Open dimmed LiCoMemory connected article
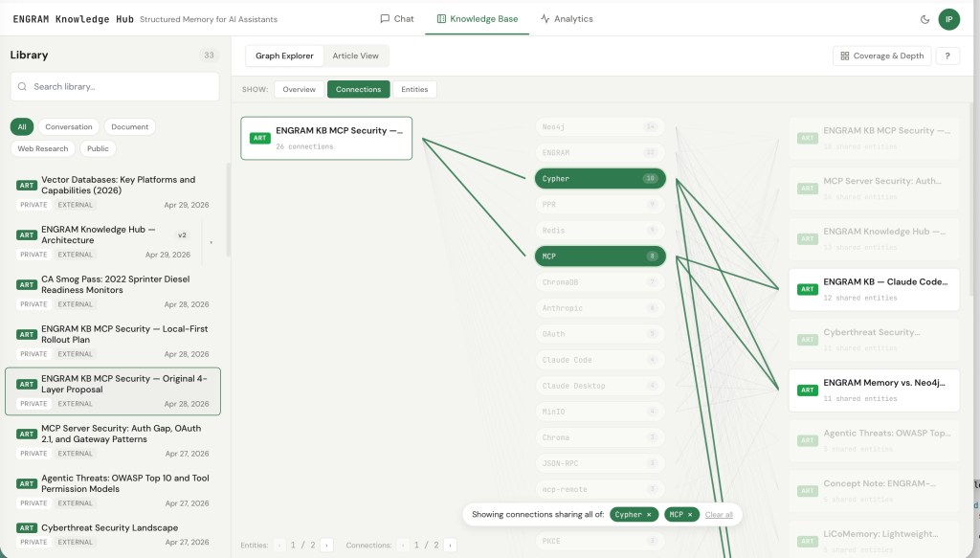980x558 pixels. coord(874,539)
